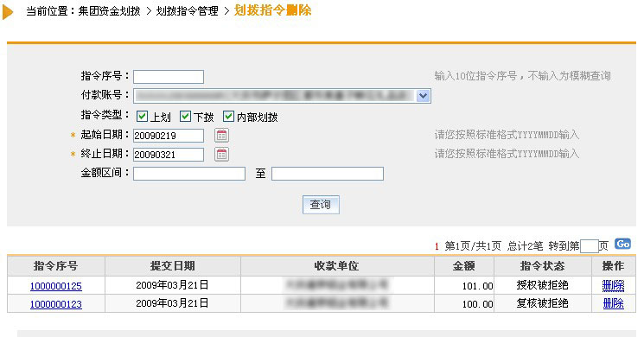Click 总计2笔 total count text

coord(525,246)
